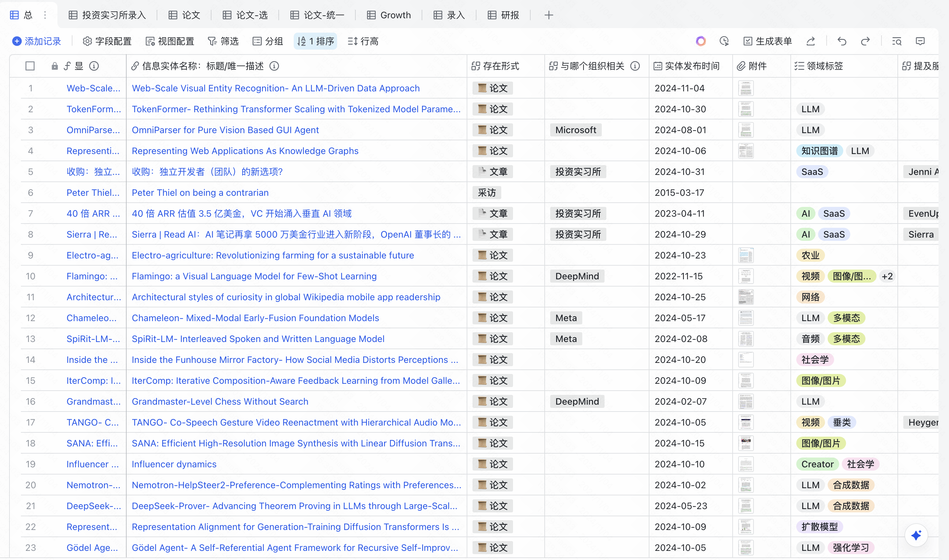Tick the select-all rows checkbox

click(x=30, y=66)
